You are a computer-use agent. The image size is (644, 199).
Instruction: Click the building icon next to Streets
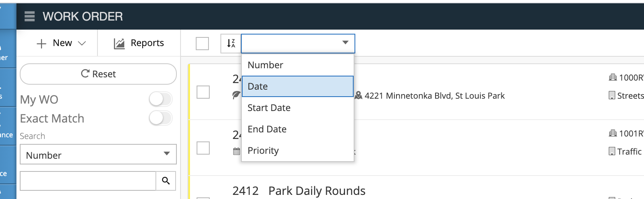(x=612, y=95)
